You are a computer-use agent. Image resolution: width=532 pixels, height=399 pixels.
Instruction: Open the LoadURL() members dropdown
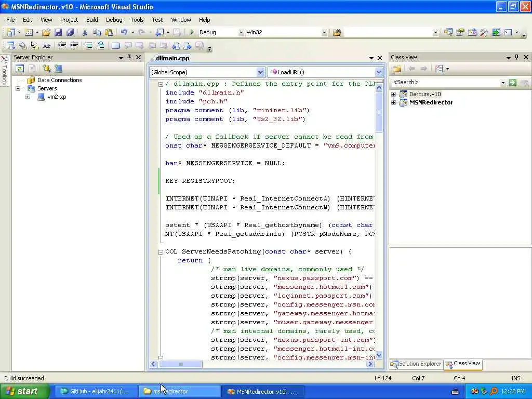(379, 72)
